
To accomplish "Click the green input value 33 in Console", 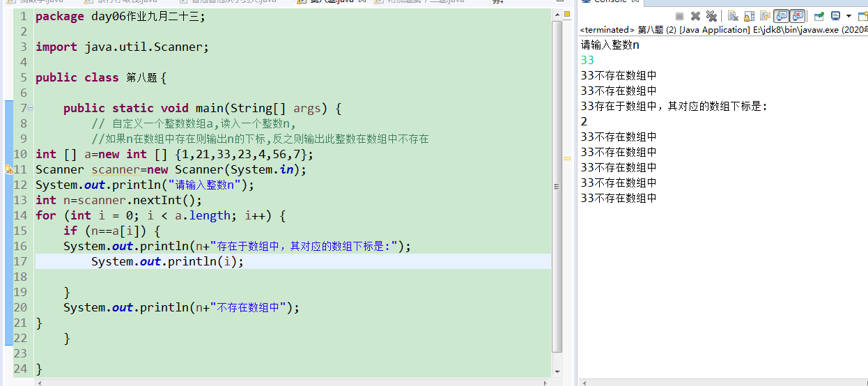I will [x=587, y=61].
